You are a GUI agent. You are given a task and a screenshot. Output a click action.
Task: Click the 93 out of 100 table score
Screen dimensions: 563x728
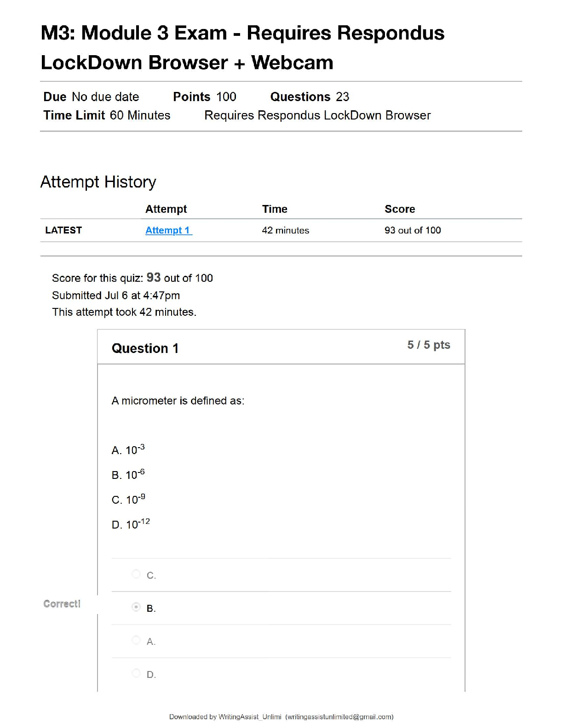tap(413, 230)
